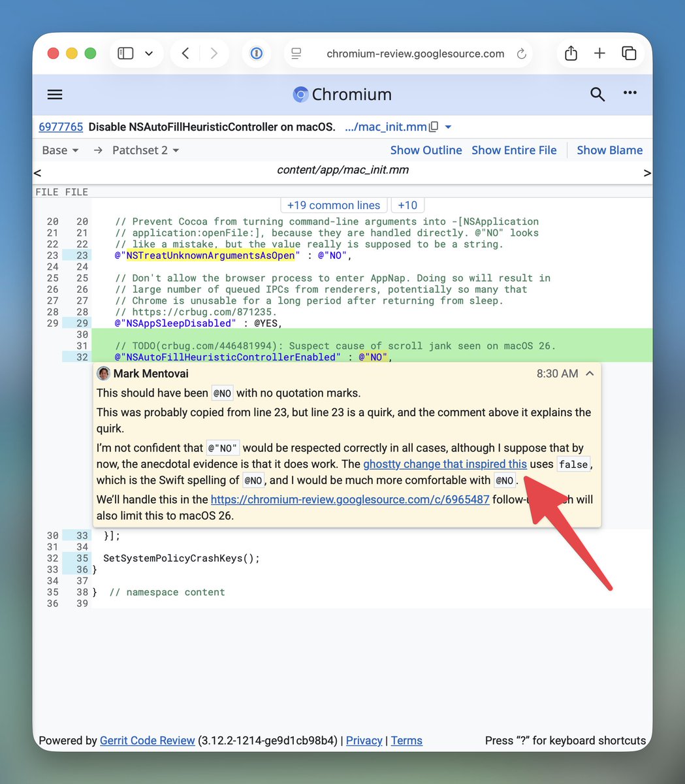Reload the page
The height and width of the screenshot is (784, 685).
[521, 54]
